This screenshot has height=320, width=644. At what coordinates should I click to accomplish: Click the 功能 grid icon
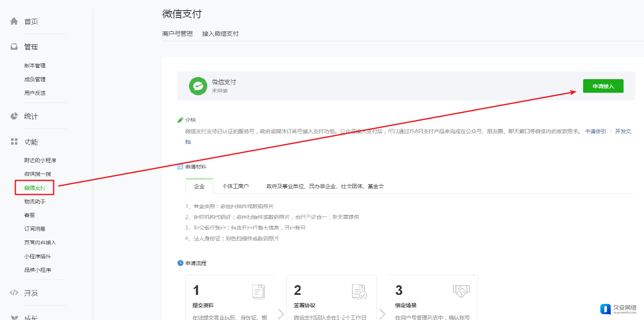[14, 142]
